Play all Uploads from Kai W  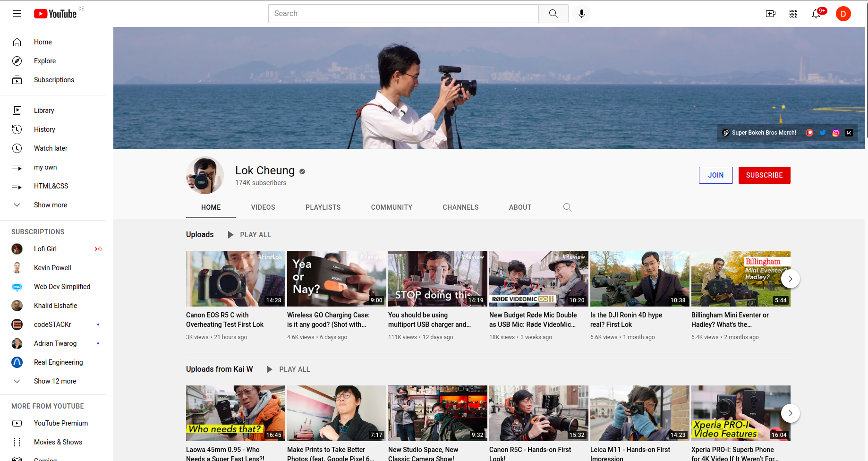pyautogui.click(x=289, y=369)
